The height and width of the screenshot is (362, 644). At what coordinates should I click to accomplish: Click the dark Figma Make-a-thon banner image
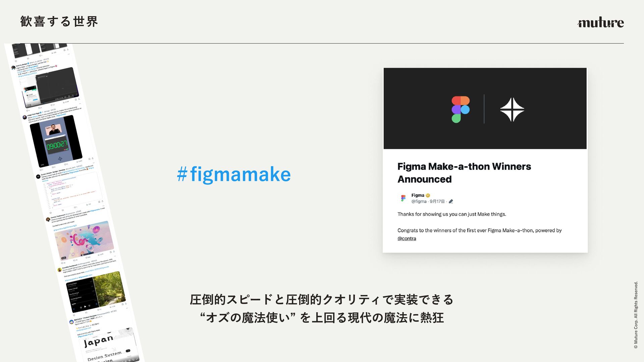(x=485, y=108)
